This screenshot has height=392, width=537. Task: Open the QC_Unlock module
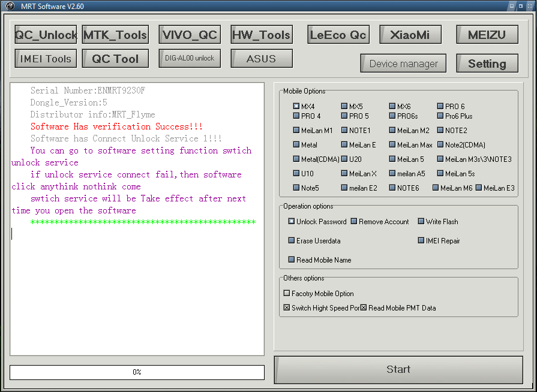46,35
